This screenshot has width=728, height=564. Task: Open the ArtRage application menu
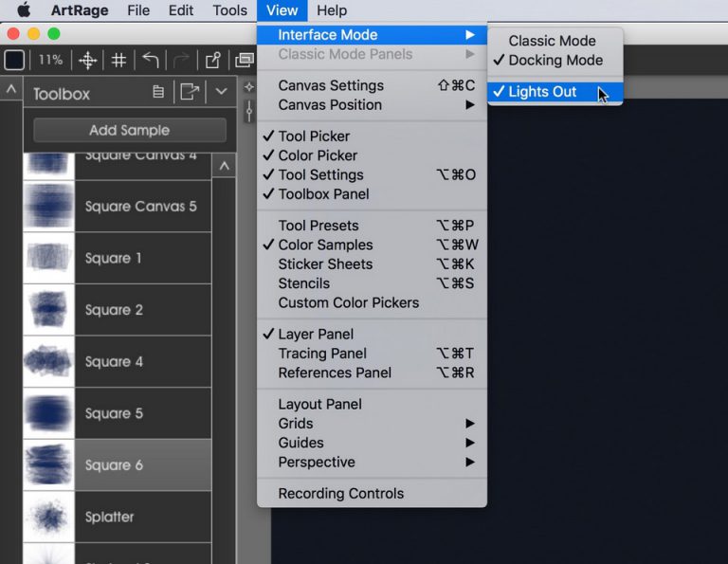click(x=80, y=10)
